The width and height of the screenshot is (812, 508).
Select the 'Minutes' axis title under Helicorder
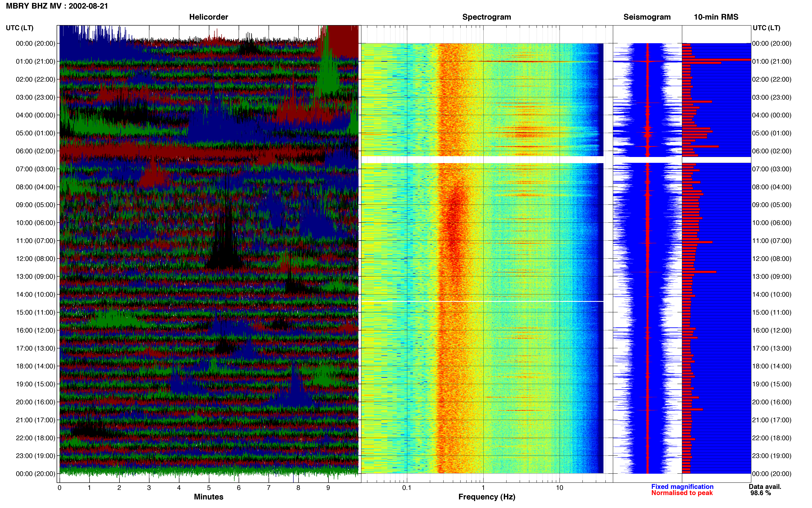coord(209,497)
